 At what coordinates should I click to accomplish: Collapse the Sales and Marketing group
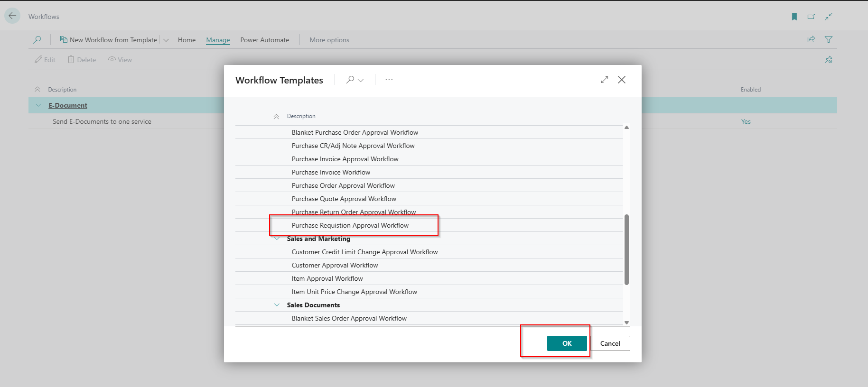[277, 239]
